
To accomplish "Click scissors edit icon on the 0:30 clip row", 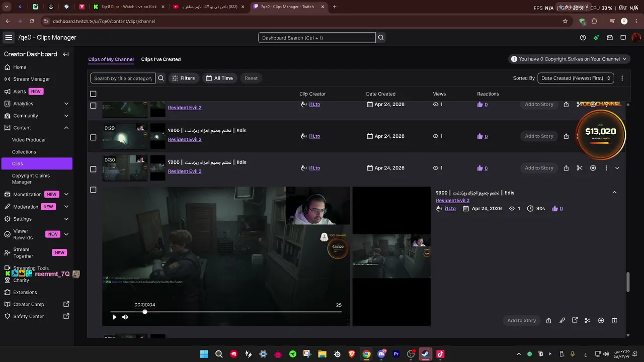I will pos(580,168).
